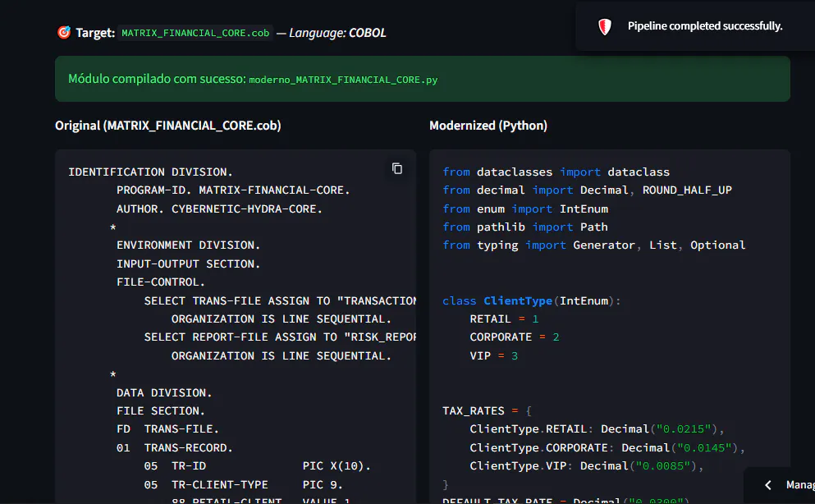Click 'Language: COBOL' label
815x504 pixels.
[337, 33]
